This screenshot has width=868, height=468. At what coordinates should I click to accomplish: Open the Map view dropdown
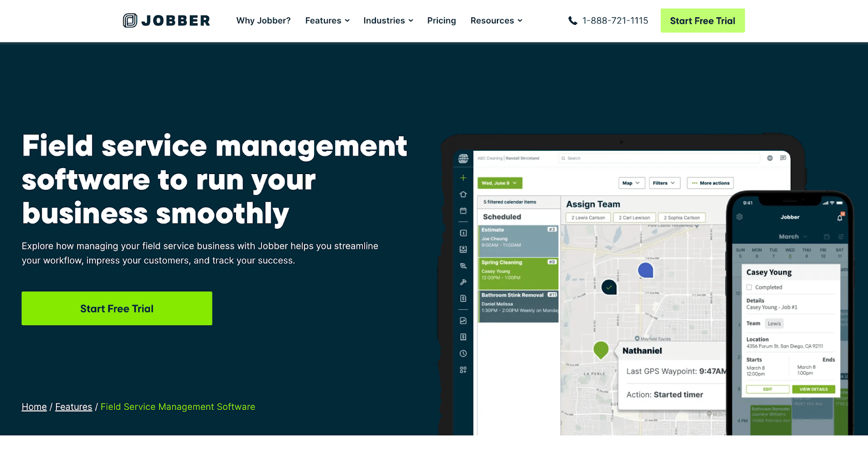coord(631,183)
